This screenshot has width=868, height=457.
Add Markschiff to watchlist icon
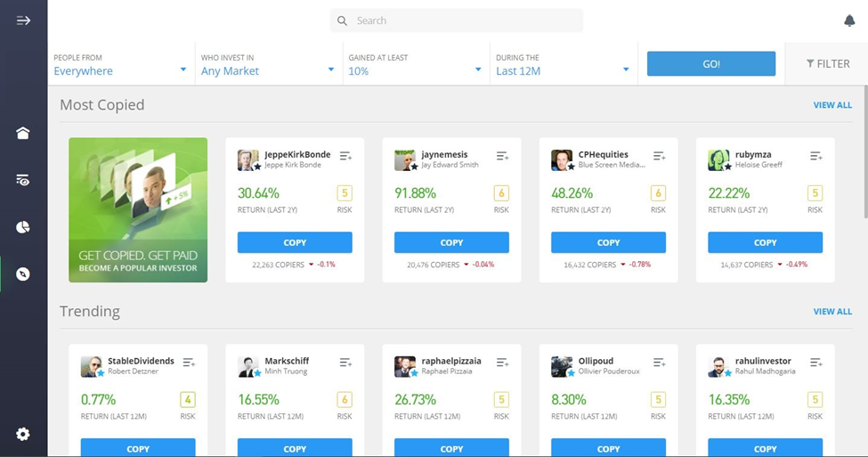[x=345, y=363]
